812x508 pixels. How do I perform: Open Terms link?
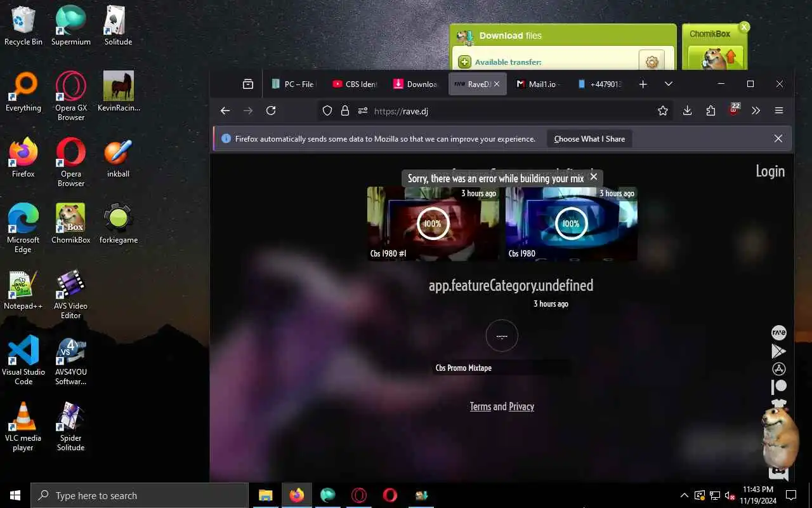point(480,406)
